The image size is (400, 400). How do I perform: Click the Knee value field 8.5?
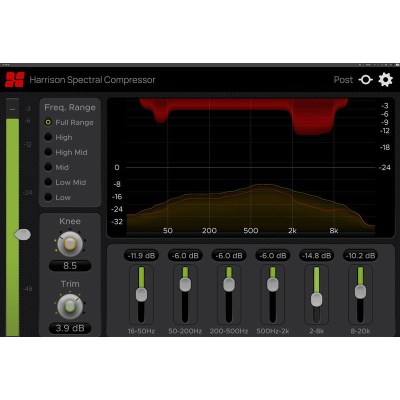point(70,266)
